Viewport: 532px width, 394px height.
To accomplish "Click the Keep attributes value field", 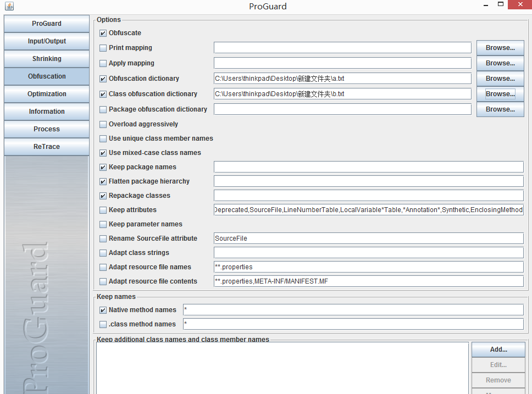I will [x=369, y=210].
